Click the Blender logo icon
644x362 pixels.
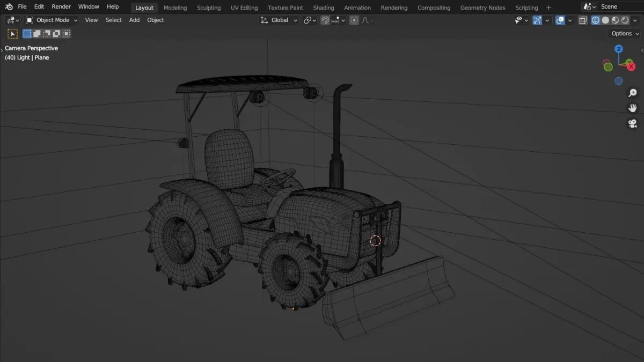tap(9, 6)
